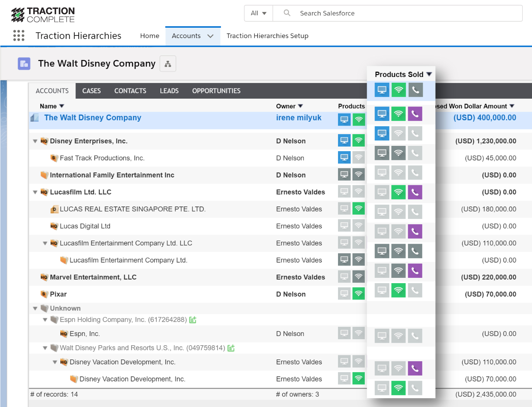The height and width of the screenshot is (407, 532).
Task: Open owner irene milyuk link
Action: click(x=299, y=118)
